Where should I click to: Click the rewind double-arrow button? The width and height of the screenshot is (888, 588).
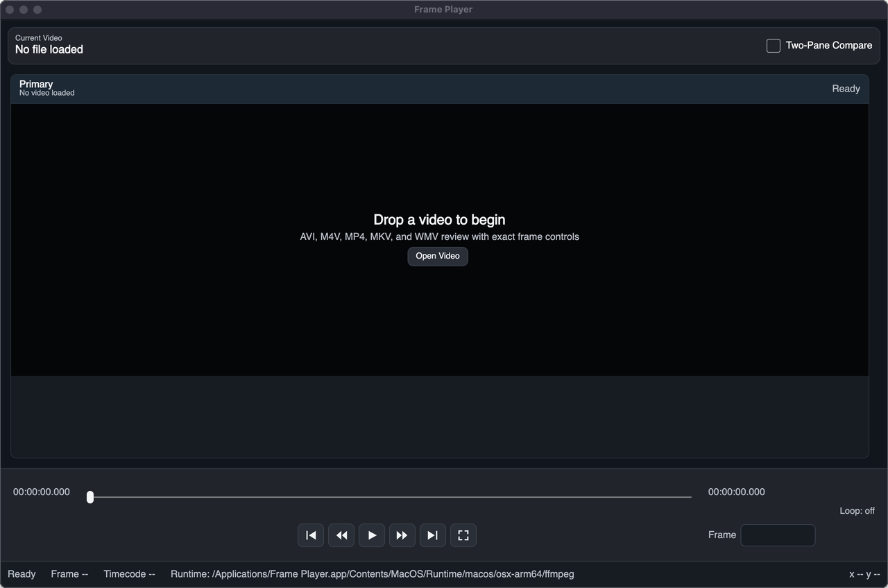pyautogui.click(x=341, y=535)
